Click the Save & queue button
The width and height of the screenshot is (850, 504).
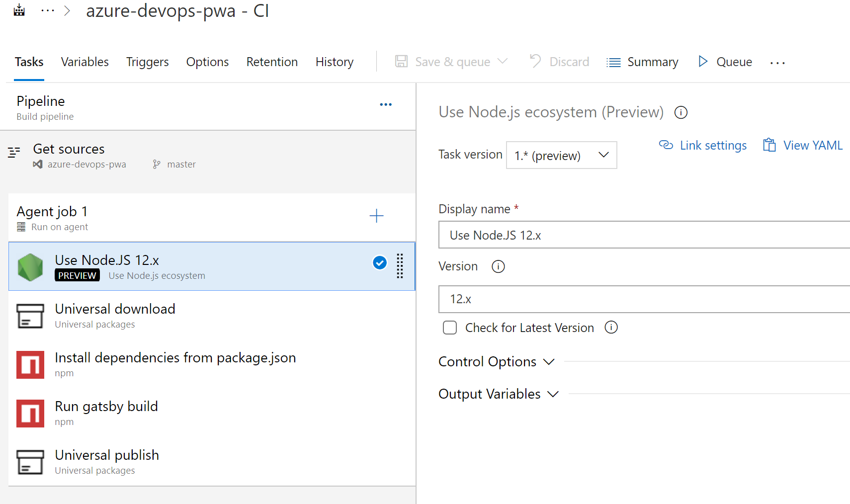coord(451,62)
